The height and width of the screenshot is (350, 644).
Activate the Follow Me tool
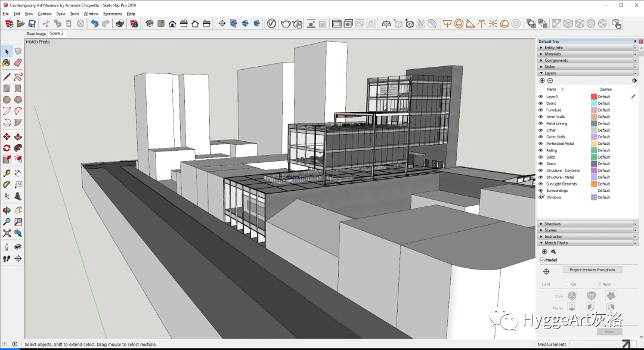point(18,148)
